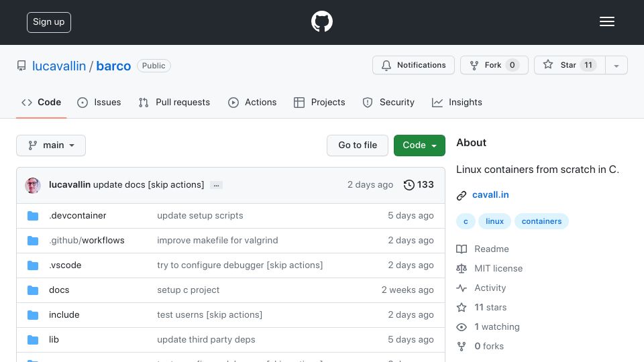Select the 'linux' topic tag
The image size is (644, 362).
click(494, 221)
